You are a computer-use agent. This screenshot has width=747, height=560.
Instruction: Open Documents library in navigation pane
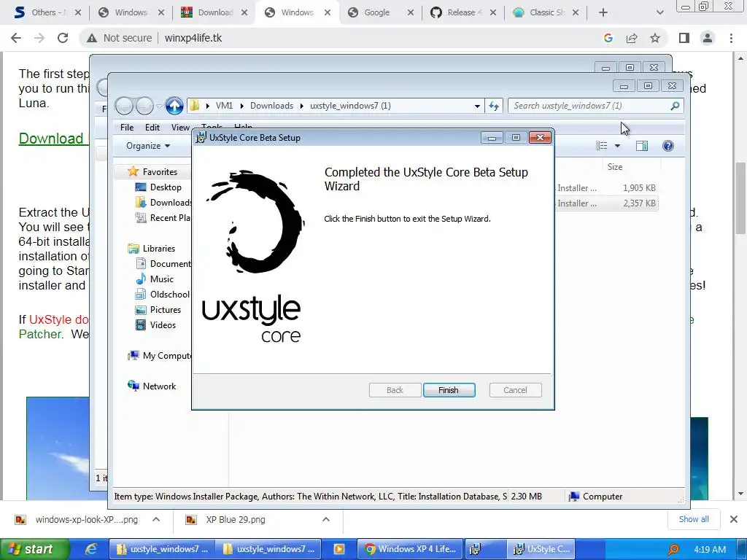[163, 263]
